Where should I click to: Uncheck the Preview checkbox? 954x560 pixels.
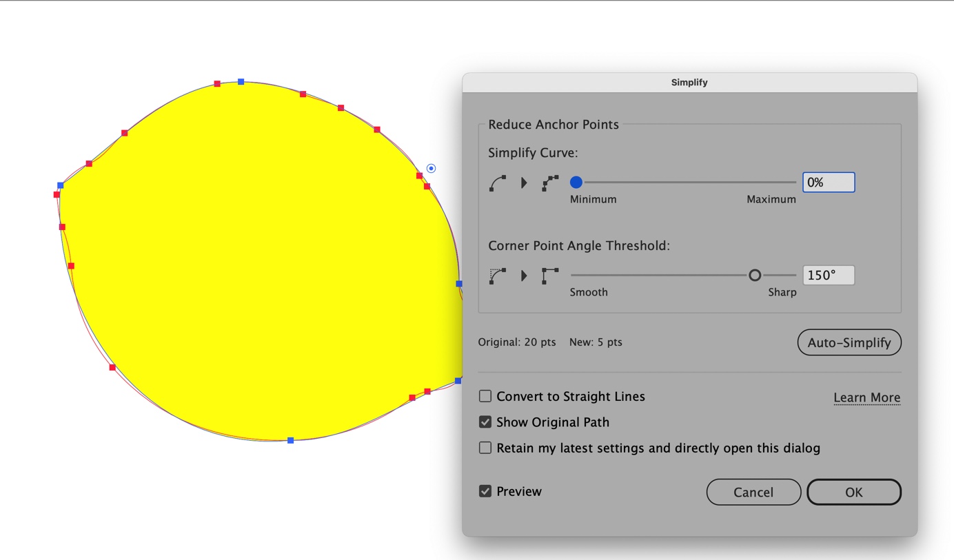click(x=485, y=491)
